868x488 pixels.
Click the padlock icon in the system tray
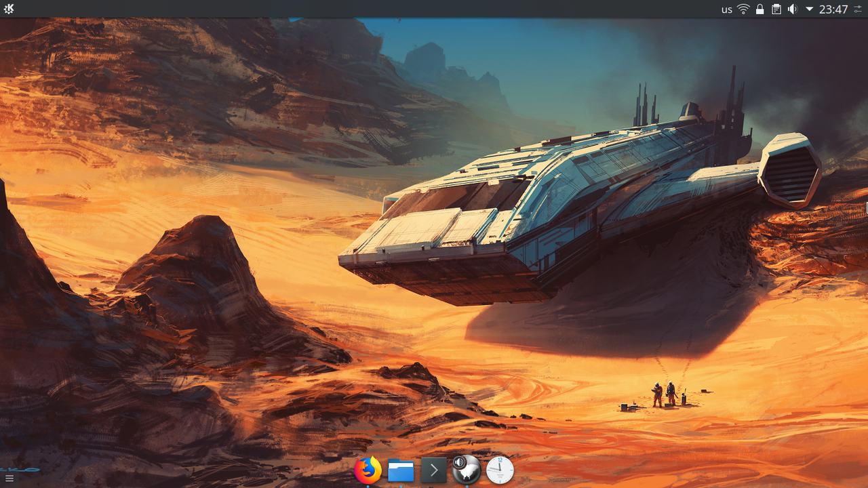point(760,9)
